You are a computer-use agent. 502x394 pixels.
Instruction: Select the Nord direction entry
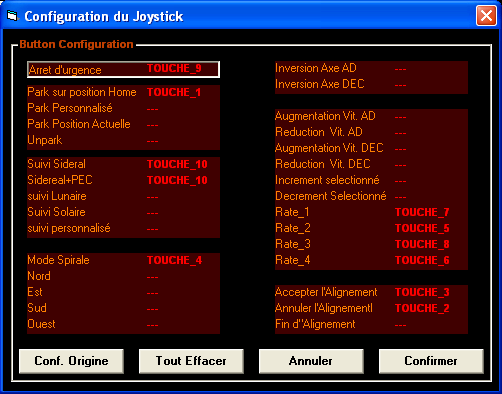[x=123, y=276]
